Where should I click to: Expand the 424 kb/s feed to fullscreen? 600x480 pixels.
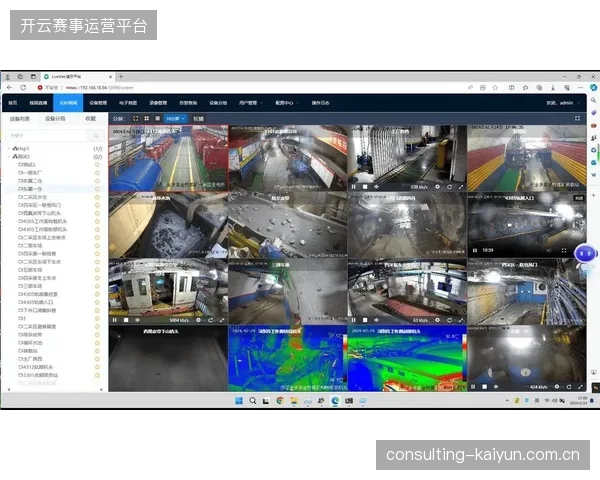580,387
